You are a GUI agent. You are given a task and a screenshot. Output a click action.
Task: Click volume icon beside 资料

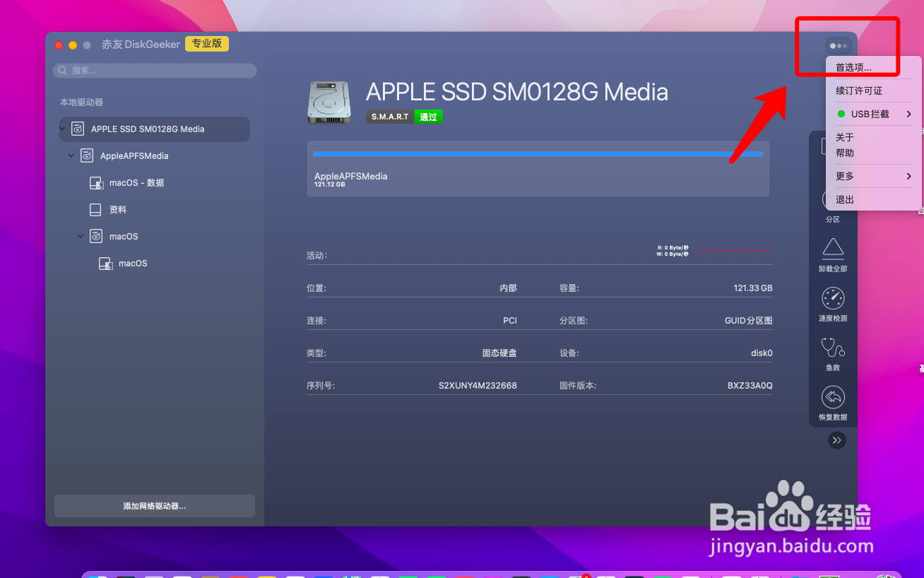tap(95, 210)
